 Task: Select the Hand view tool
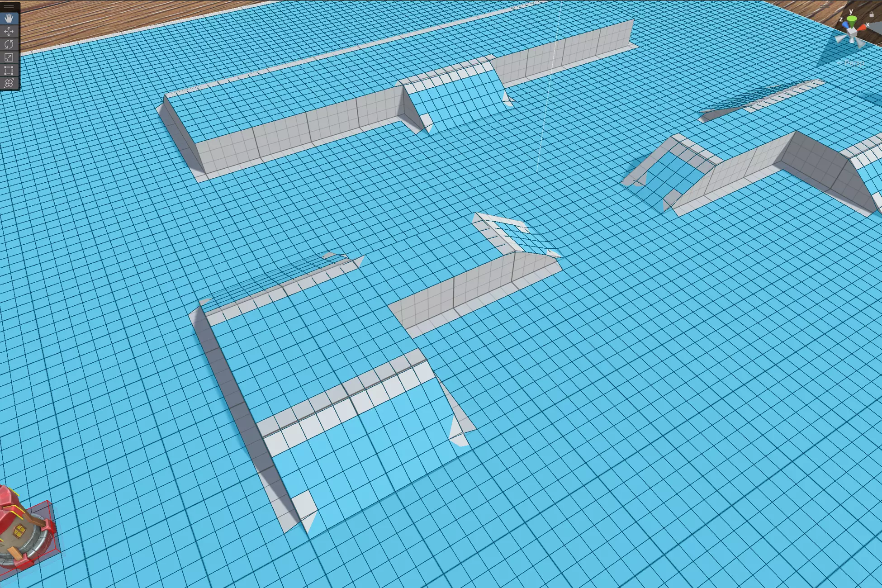[x=9, y=19]
